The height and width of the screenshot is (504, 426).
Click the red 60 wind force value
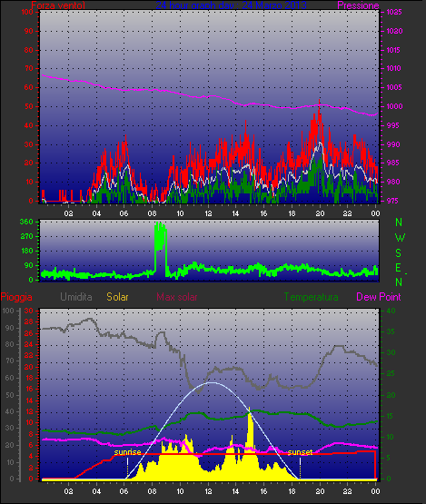(x=29, y=87)
